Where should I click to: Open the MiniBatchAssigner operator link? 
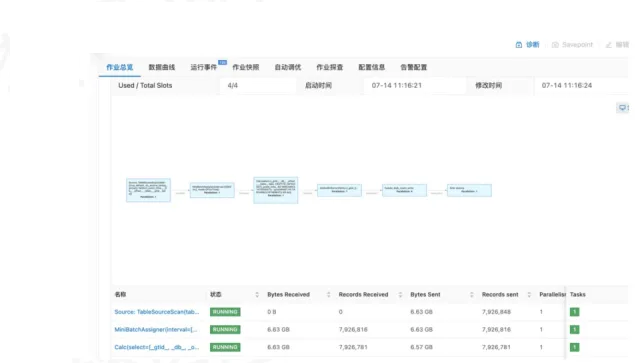tap(156, 329)
